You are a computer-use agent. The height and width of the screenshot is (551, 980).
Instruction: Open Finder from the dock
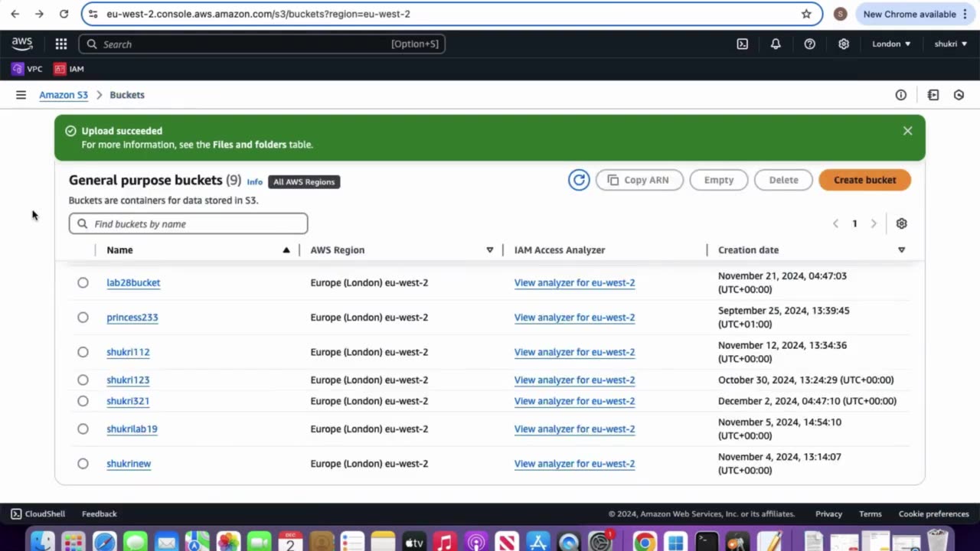[41, 542]
